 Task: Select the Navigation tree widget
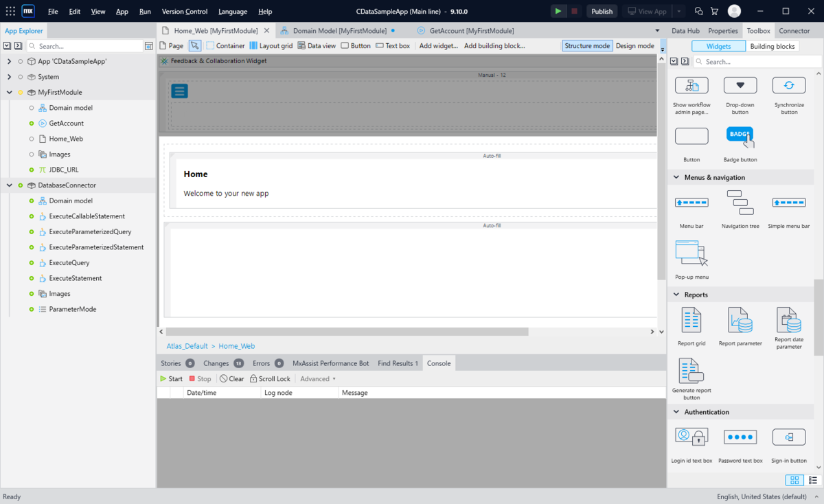click(x=740, y=209)
